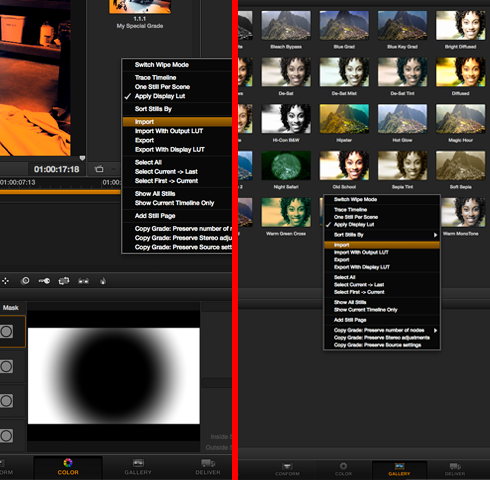Select the Soft Sepia still

coord(461,165)
